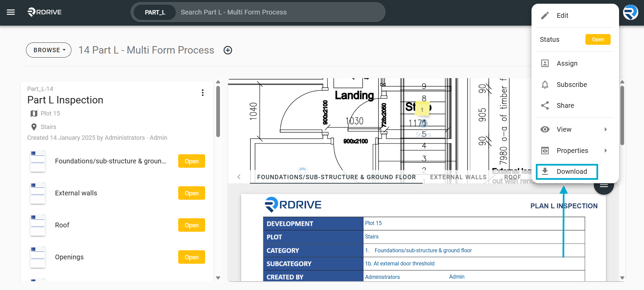
Task: Click Download in the context menu
Action: click(x=567, y=171)
